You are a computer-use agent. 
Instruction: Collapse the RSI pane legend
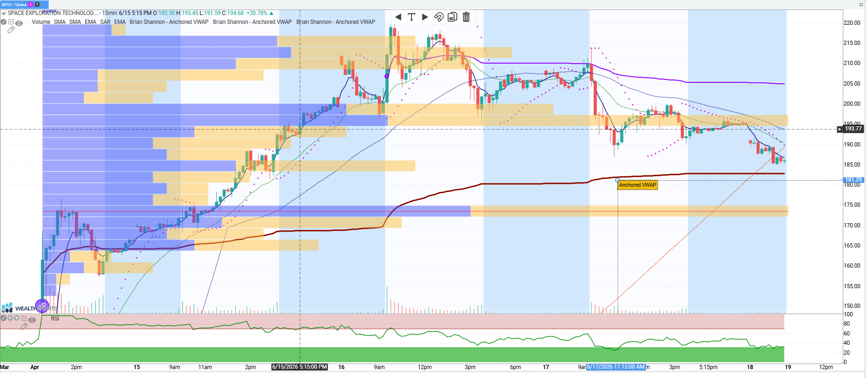pyautogui.click(x=24, y=318)
